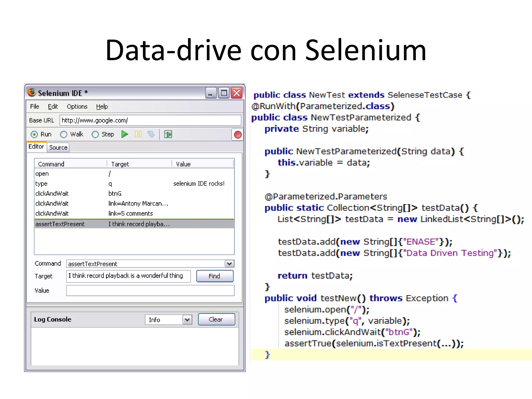532x399 pixels.
Task: Click the empty Value input field
Action: pos(150,290)
